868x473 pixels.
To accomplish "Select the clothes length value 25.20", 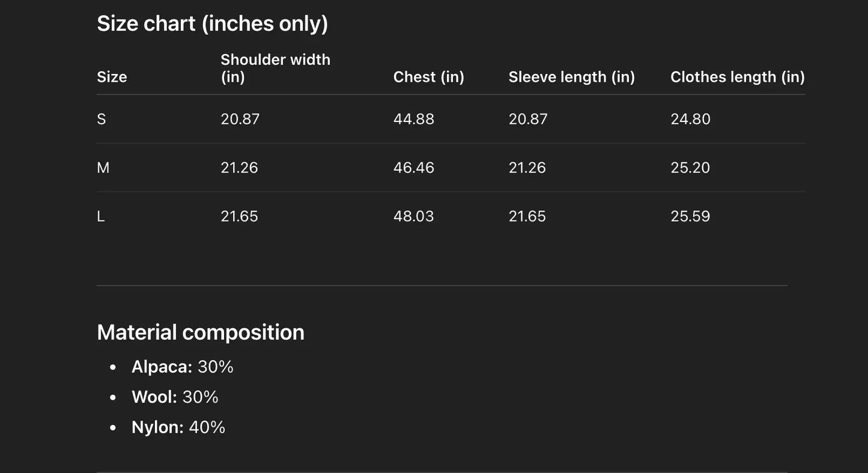I will tap(690, 168).
